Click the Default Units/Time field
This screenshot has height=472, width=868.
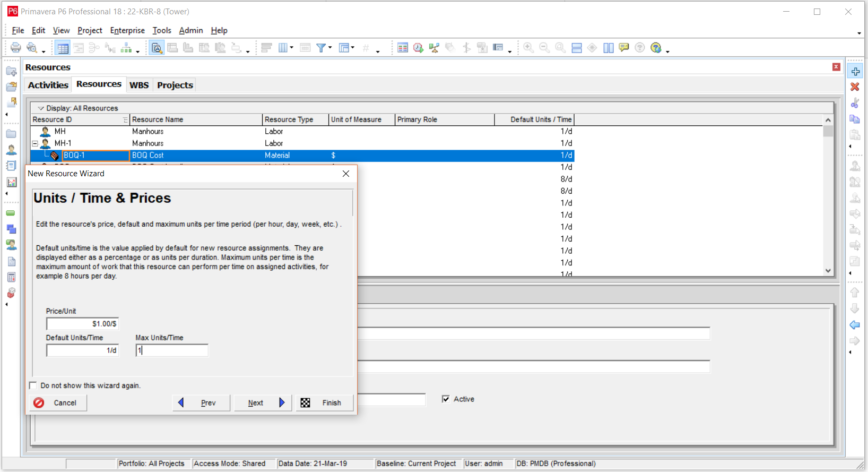[83, 350]
